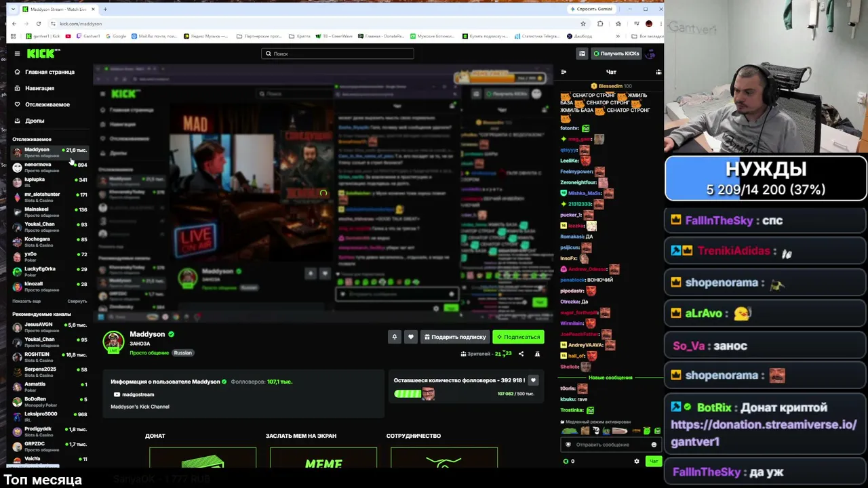The height and width of the screenshot is (488, 868).
Task: Click the Maddyson stream video player
Action: pyautogui.click(x=323, y=193)
